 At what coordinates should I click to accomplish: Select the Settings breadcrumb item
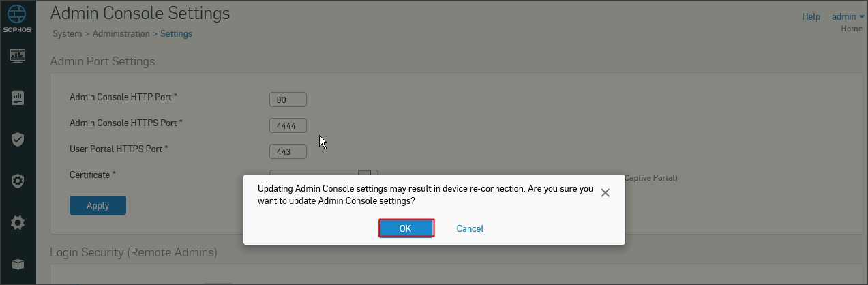176,33
